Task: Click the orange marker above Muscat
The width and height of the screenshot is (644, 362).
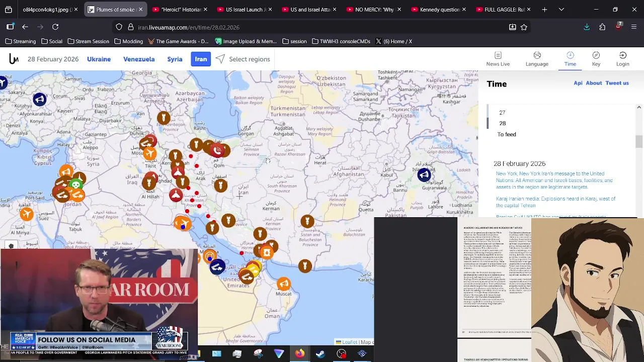Action: point(284,284)
